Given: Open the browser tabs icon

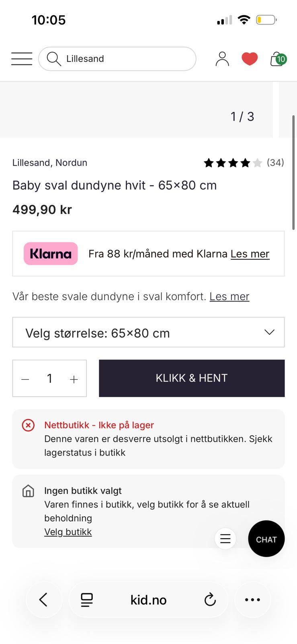Looking at the screenshot, I should 87,600.
